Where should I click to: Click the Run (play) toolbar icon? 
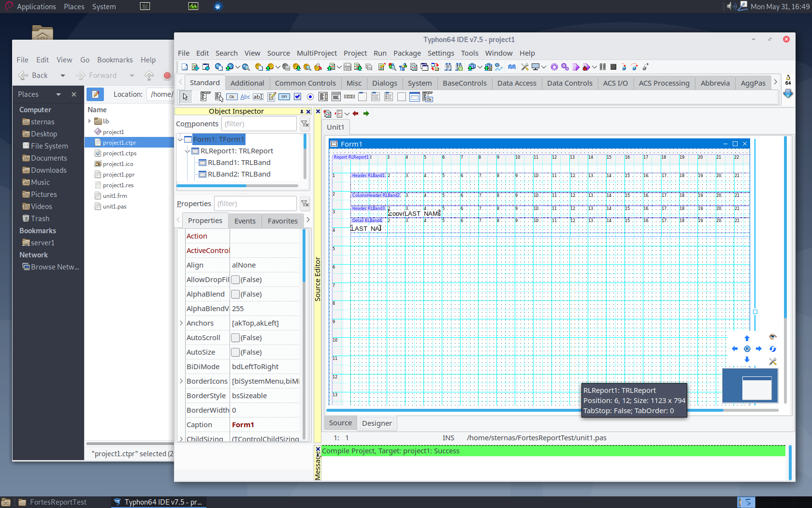pyautogui.click(x=576, y=67)
